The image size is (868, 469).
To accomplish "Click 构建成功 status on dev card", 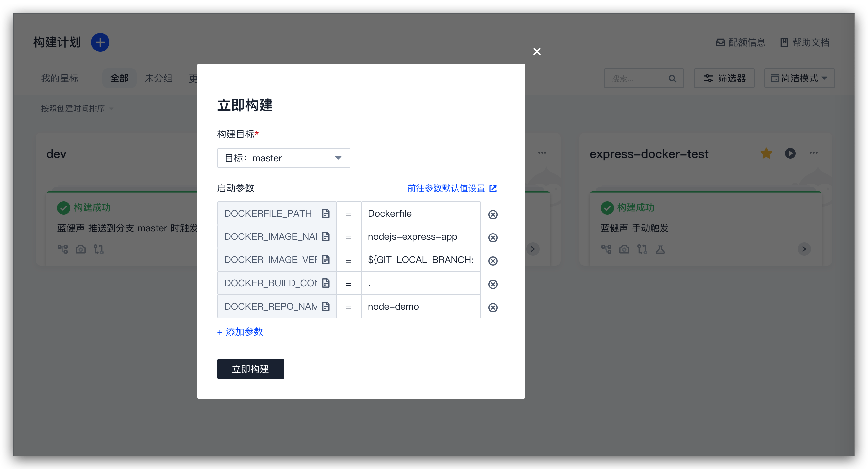I will 84,208.
